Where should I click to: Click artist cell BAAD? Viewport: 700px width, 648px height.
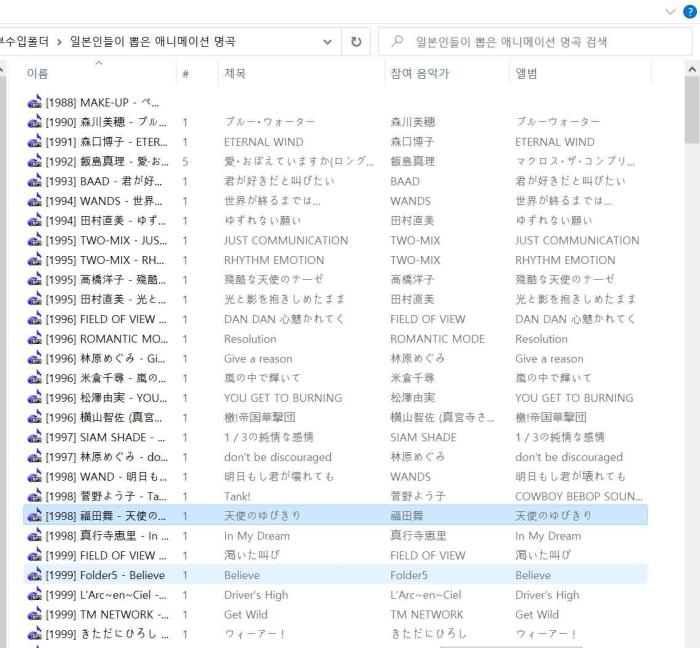tap(405, 181)
